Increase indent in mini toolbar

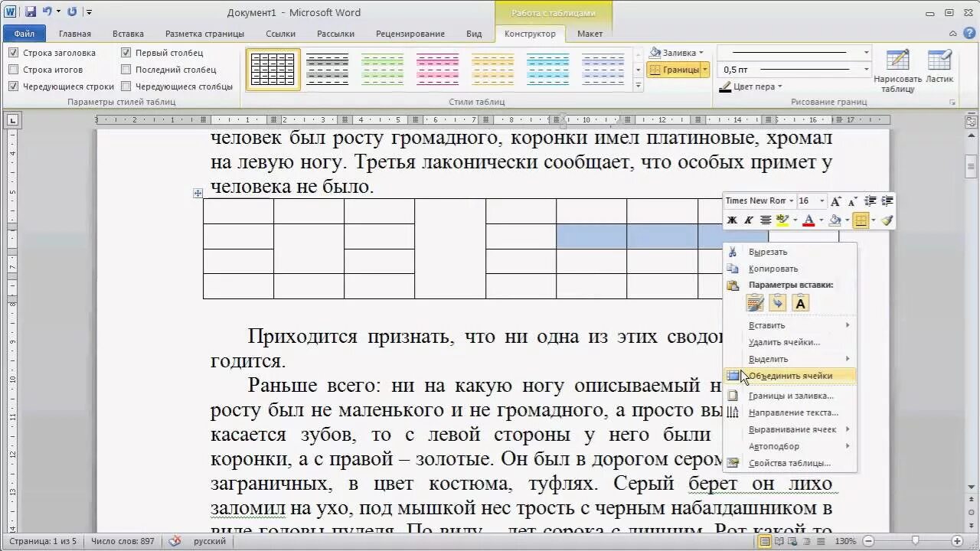coord(887,201)
